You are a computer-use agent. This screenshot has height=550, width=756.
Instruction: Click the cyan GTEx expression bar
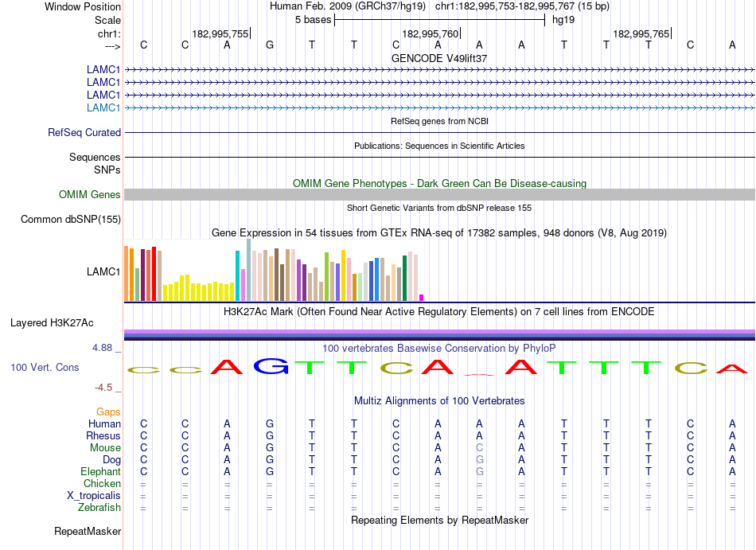238,275
